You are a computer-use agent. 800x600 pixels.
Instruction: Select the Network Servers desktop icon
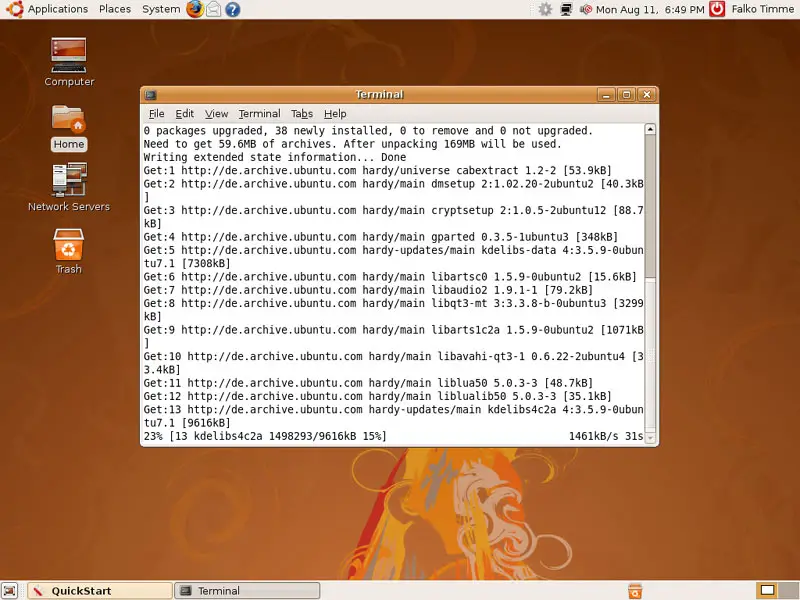[69, 187]
